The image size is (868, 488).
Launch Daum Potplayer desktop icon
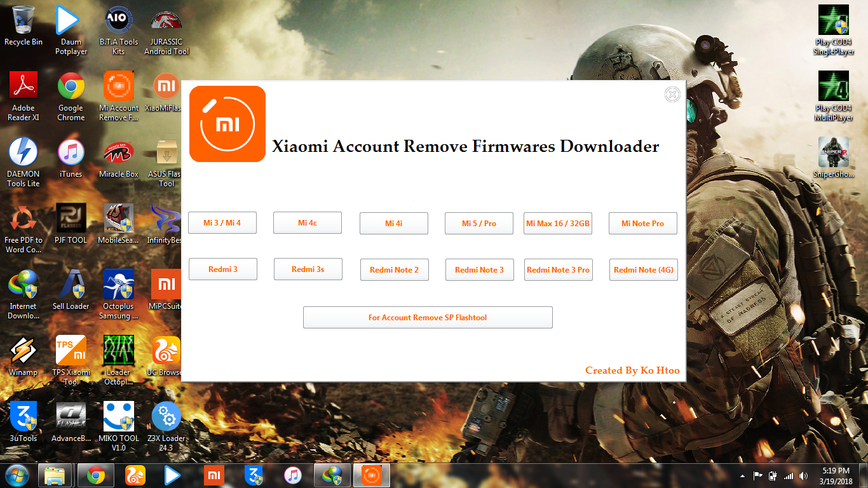(x=71, y=30)
